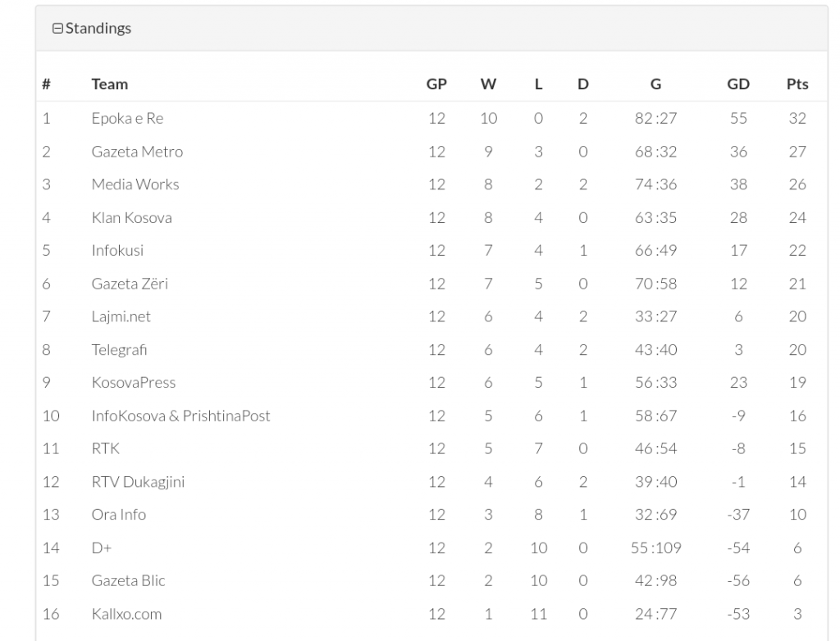The width and height of the screenshot is (840, 641).
Task: Open the Epoka e Re team
Action: coord(127,118)
